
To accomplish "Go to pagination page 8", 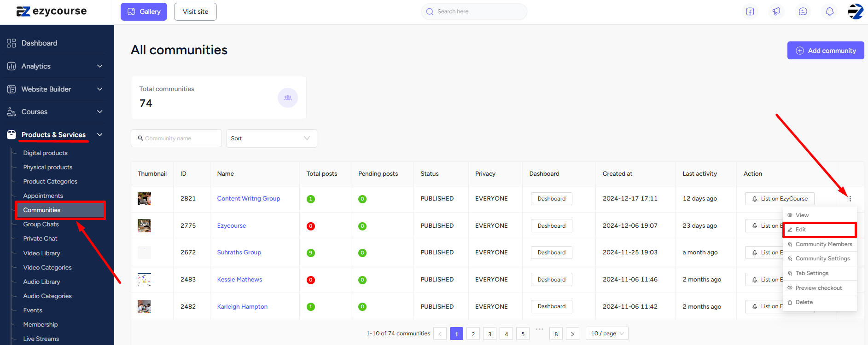I will 556,334.
